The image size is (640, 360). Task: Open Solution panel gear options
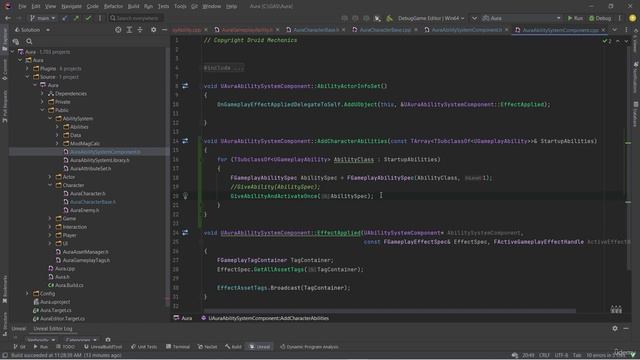click(153, 30)
